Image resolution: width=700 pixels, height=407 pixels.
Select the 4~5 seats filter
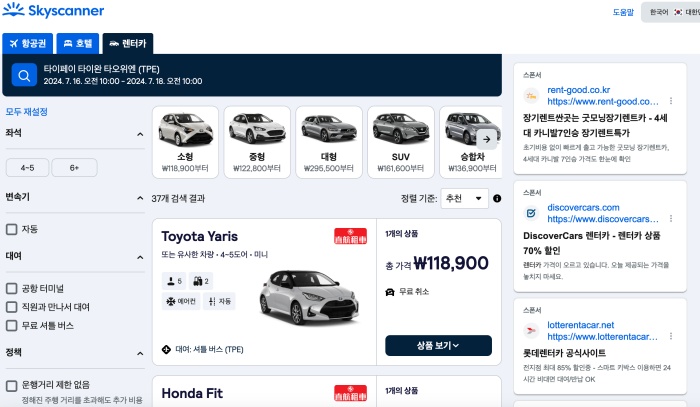27,168
